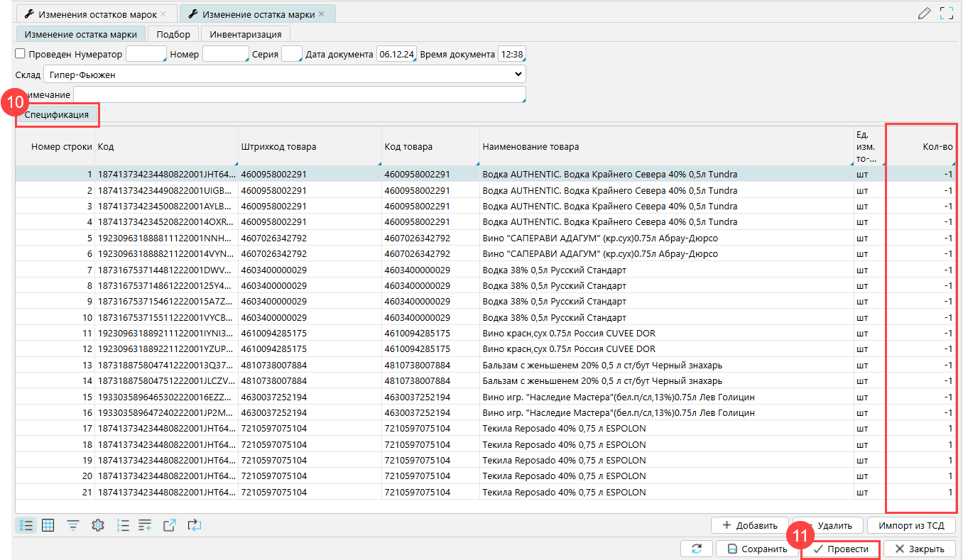Viewport: 963px width, 560px height.
Task: Toggle the Проведен checkbox
Action: 20,54
